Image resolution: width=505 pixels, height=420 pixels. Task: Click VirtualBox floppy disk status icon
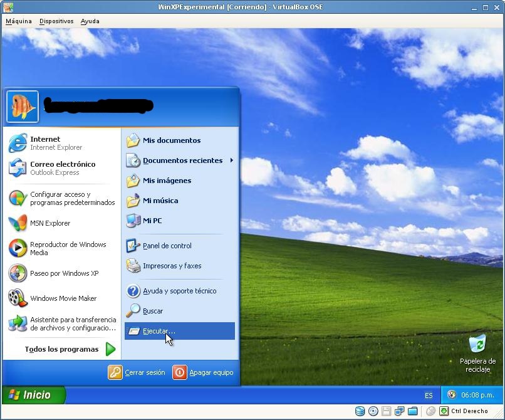click(386, 411)
